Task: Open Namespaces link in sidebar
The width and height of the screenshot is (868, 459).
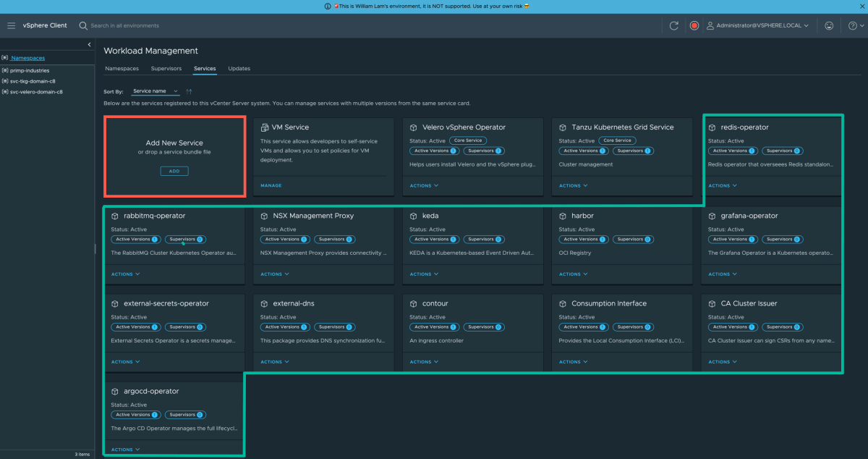Action: pos(27,58)
